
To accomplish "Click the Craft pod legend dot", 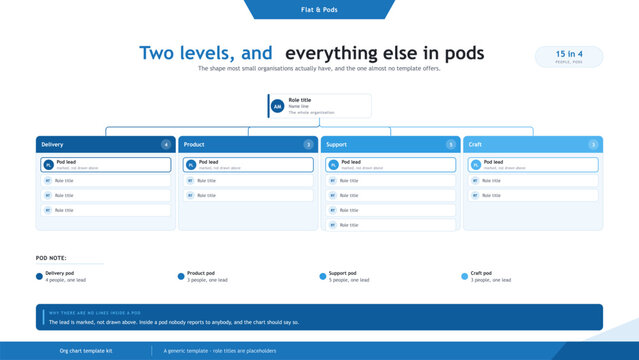I will (465, 276).
